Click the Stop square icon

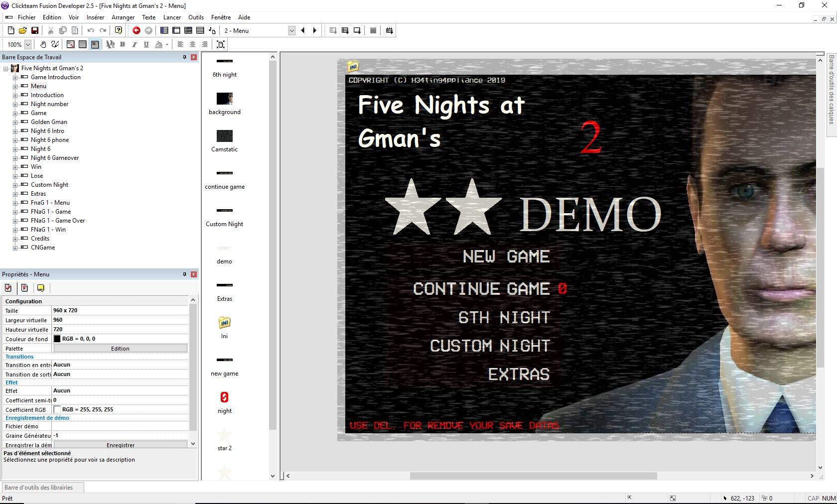[x=373, y=30]
